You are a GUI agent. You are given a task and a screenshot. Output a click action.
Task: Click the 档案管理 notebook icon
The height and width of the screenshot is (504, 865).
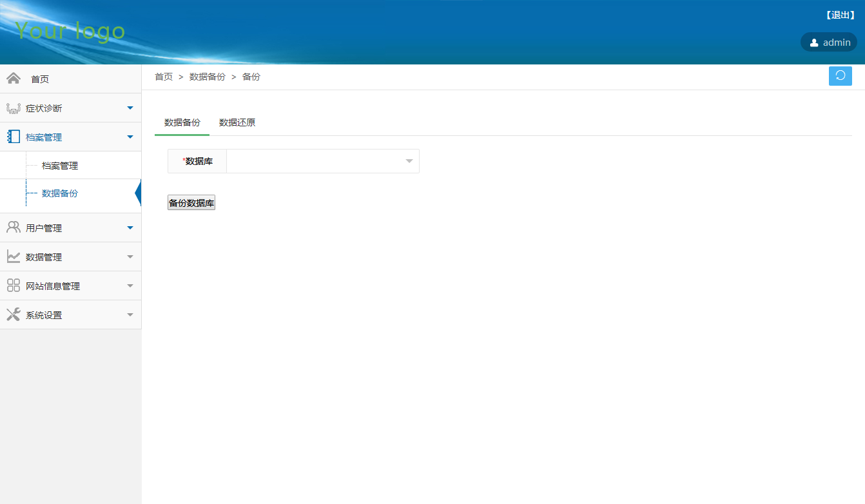pos(14,137)
